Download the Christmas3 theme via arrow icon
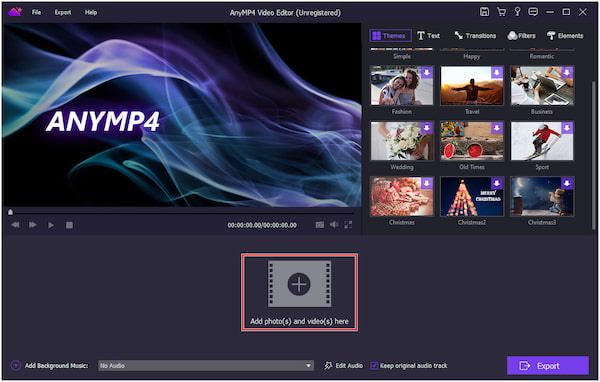 [x=567, y=183]
